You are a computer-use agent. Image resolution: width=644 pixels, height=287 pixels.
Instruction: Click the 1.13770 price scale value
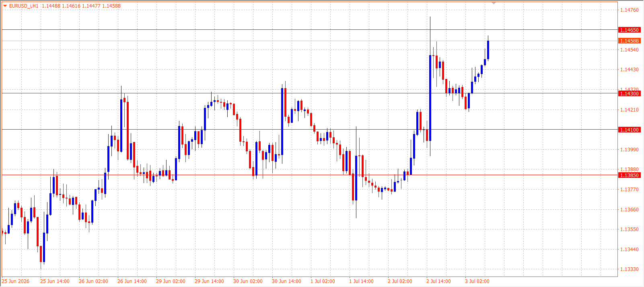coord(629,190)
